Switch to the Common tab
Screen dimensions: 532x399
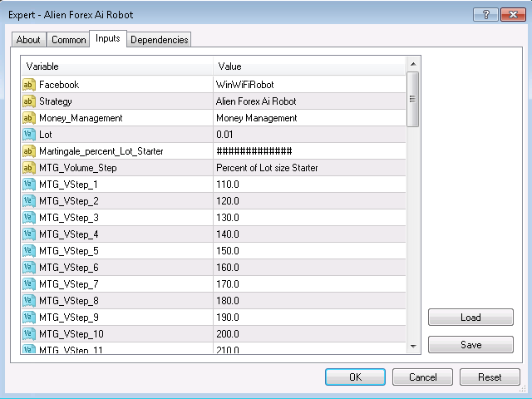point(68,40)
